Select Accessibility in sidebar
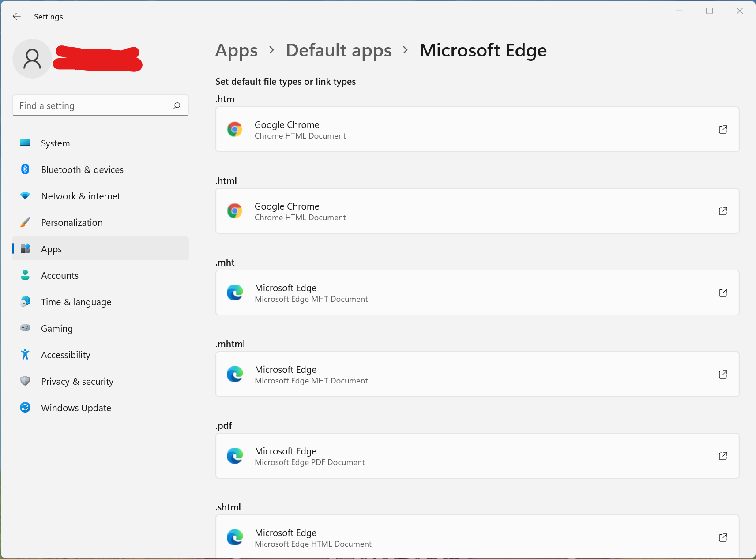This screenshot has width=756, height=559. pyautogui.click(x=101, y=355)
